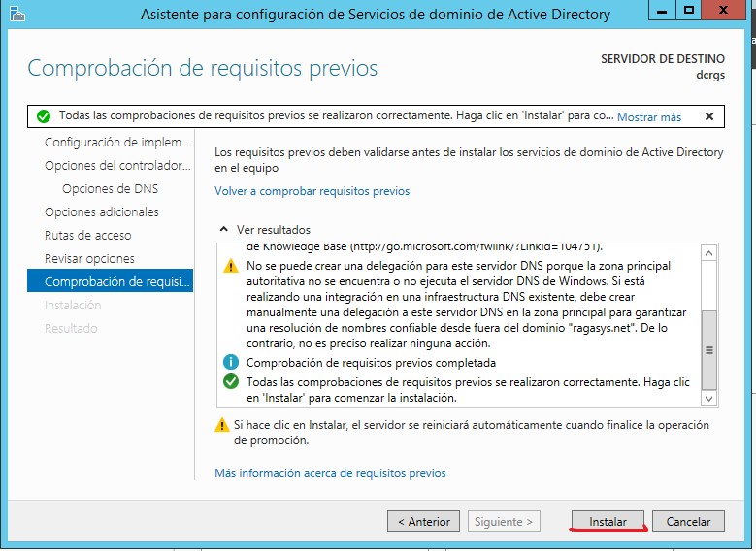Click the server name 'dcrgs'
756x551 pixels.
tap(710, 75)
